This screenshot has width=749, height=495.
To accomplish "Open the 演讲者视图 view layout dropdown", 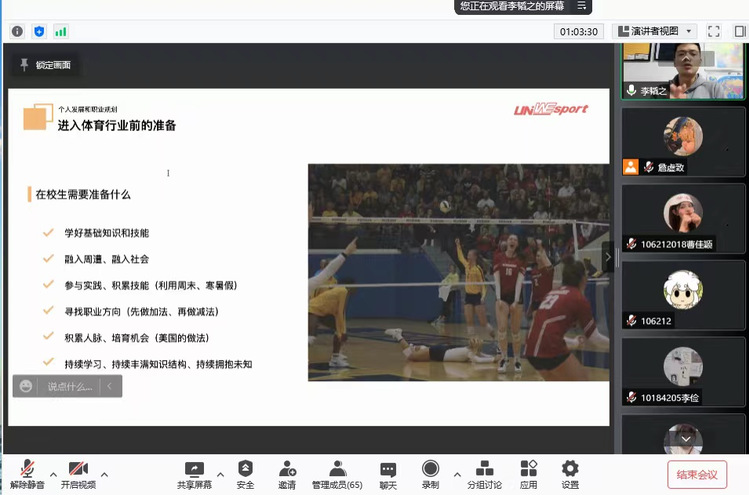I will click(653, 31).
